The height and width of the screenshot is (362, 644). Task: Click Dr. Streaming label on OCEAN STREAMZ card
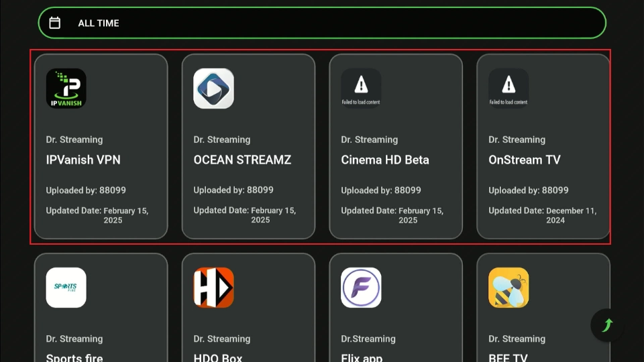[222, 139]
